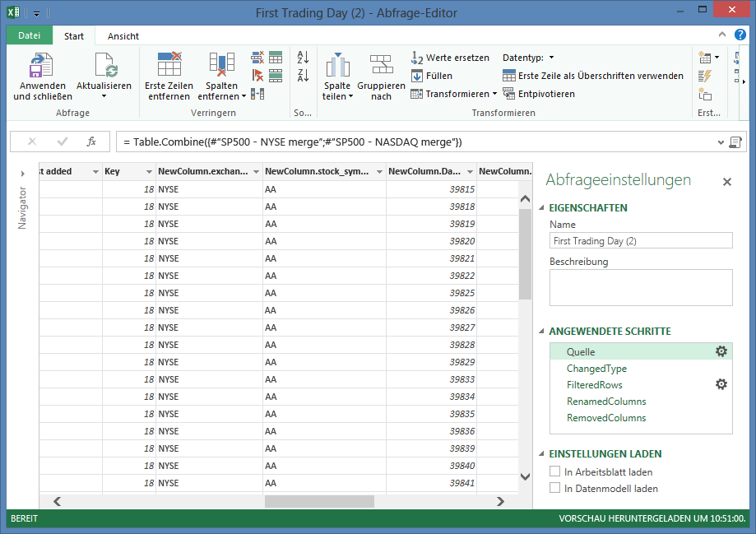Switch to Start tab
Screen dimensions: 756x534
74,35
